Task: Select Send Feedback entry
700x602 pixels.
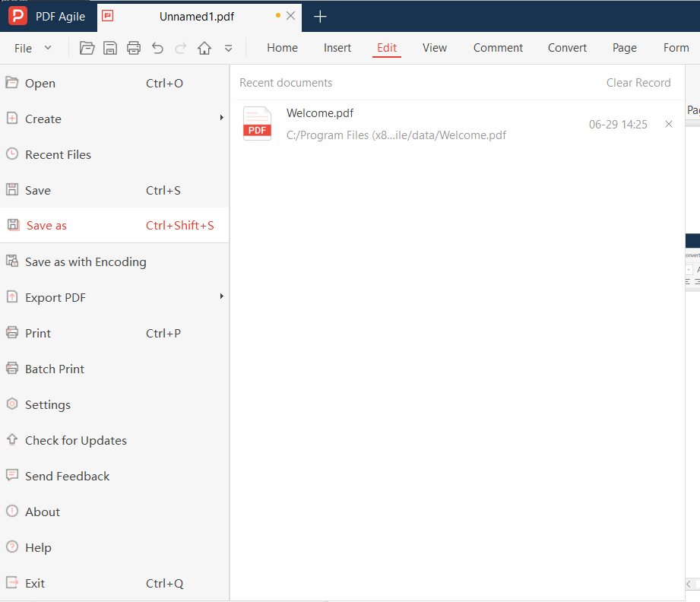Action: (x=114, y=476)
